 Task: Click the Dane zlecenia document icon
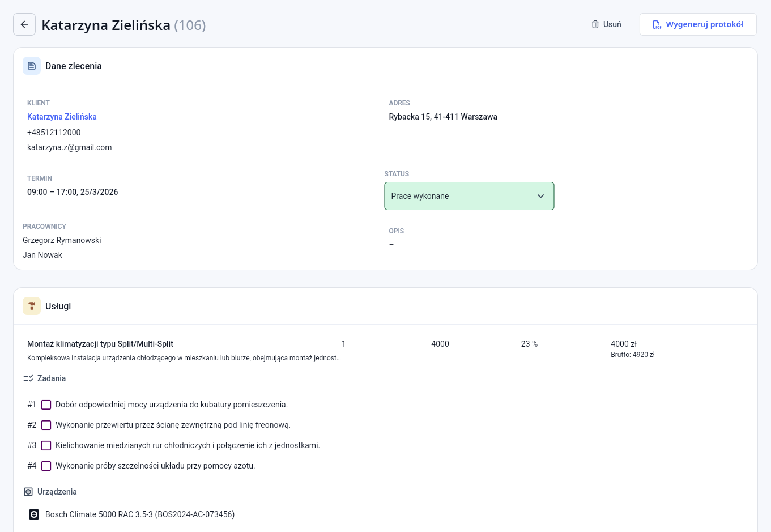tap(32, 66)
